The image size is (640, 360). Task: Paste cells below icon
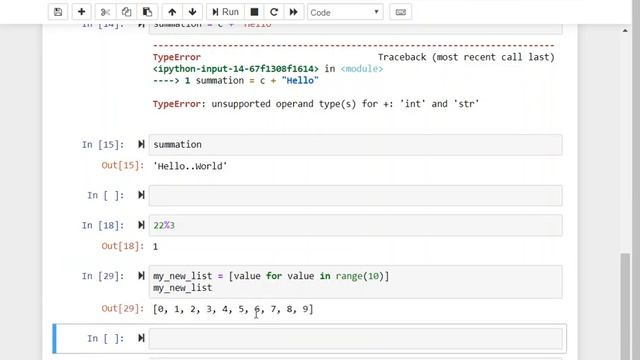[147, 12]
